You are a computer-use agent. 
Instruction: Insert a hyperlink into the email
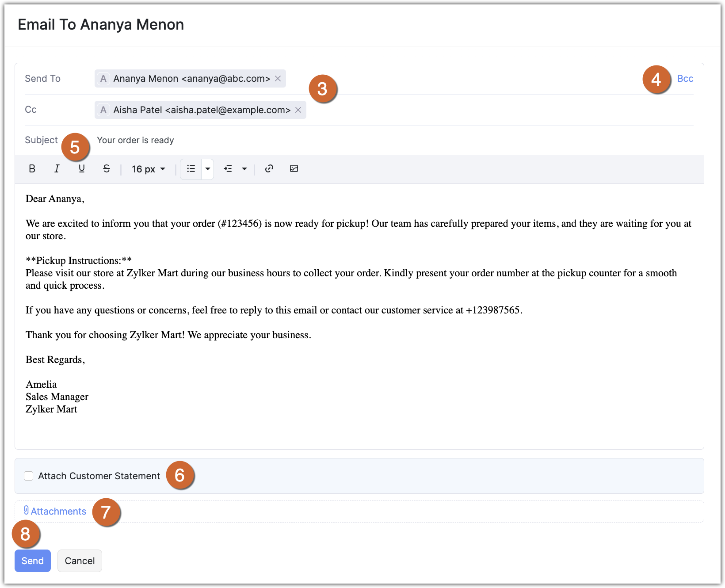pyautogui.click(x=269, y=169)
